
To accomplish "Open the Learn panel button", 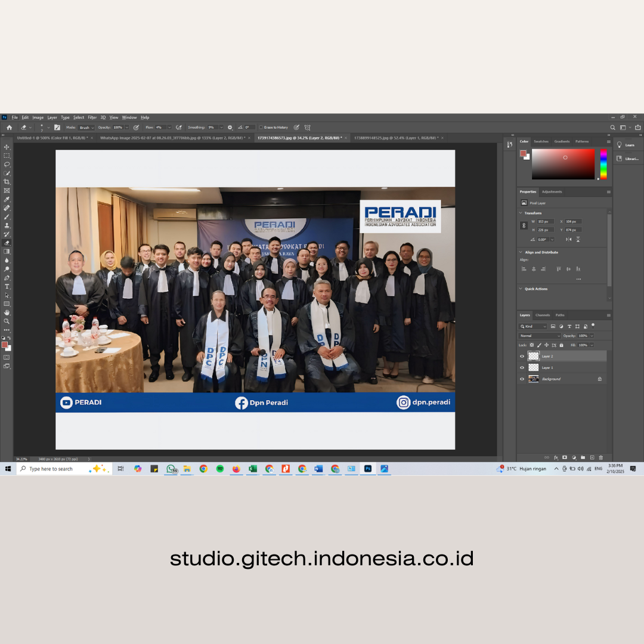I will coord(626,145).
